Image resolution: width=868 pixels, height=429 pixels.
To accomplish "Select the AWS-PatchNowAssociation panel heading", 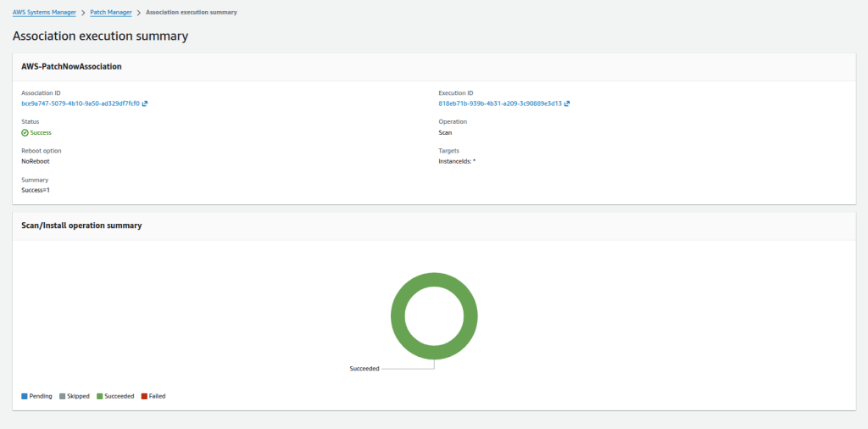I will click(71, 66).
